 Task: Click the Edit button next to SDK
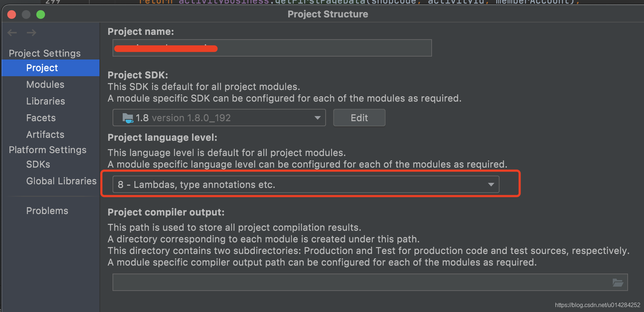(359, 118)
